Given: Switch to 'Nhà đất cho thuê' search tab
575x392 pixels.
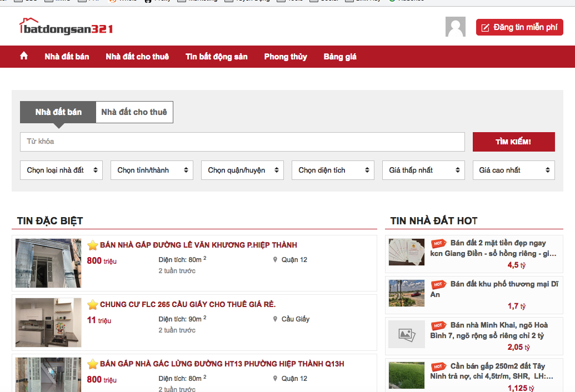Looking at the screenshot, I should click(134, 112).
